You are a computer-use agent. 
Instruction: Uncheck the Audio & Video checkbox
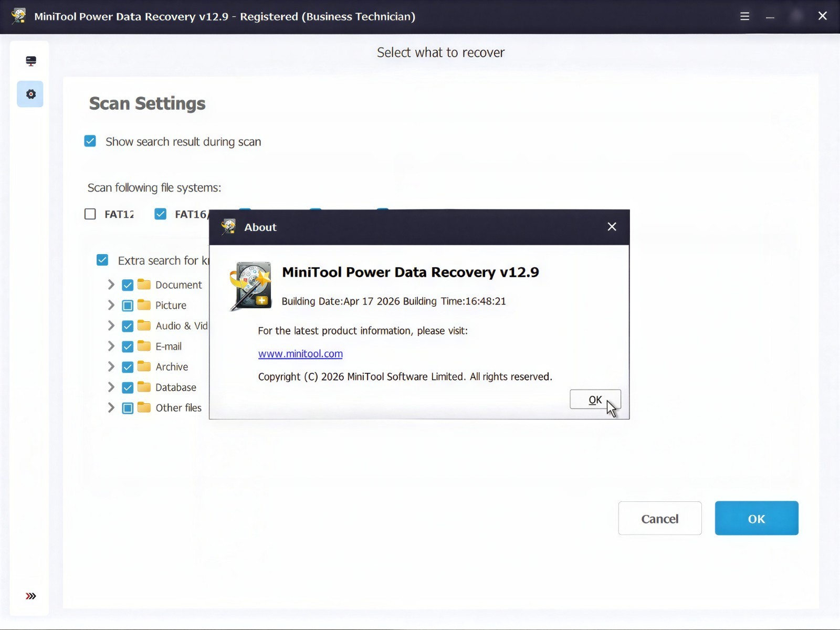(x=128, y=326)
